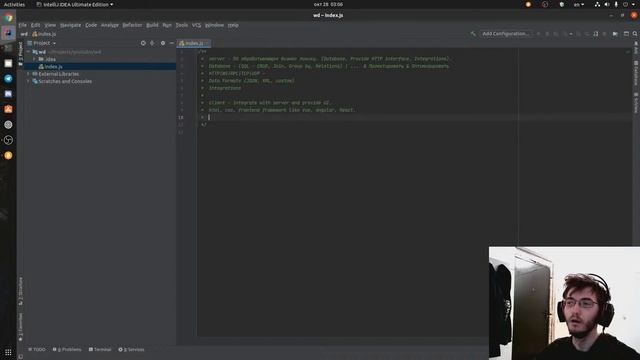
Task: Open the Code menu
Action: coord(91,25)
